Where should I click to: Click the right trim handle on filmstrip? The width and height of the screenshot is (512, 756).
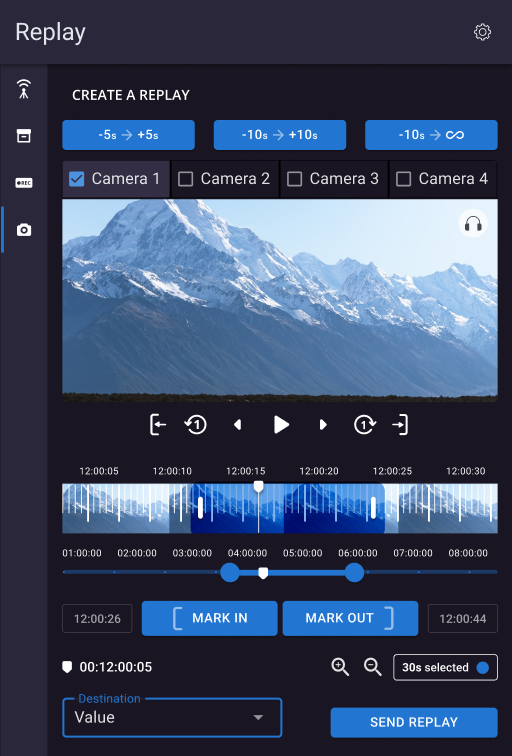tap(373, 508)
